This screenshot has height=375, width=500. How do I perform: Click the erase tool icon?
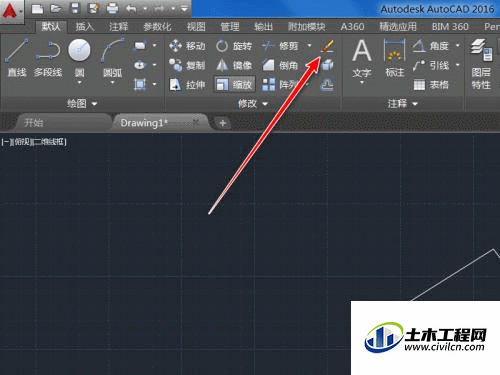tap(327, 46)
